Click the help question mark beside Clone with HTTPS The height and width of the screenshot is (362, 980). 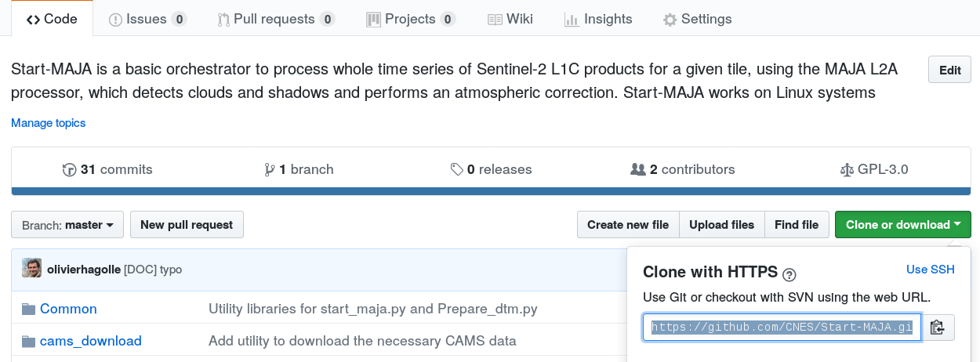tap(789, 274)
